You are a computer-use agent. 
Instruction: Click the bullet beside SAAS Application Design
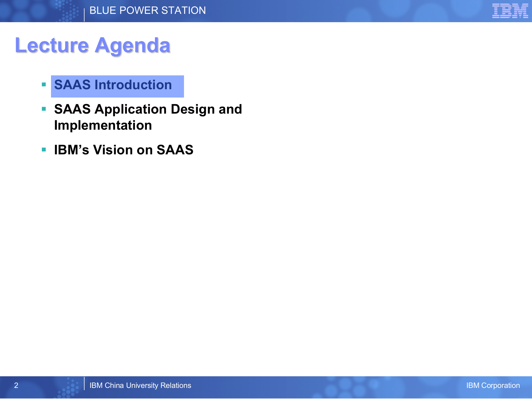[x=44, y=109]
